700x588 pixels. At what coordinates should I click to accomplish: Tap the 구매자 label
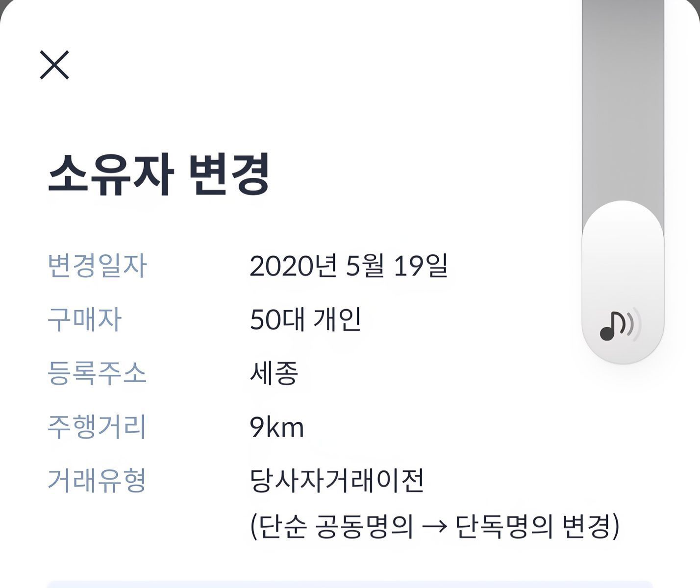click(84, 319)
